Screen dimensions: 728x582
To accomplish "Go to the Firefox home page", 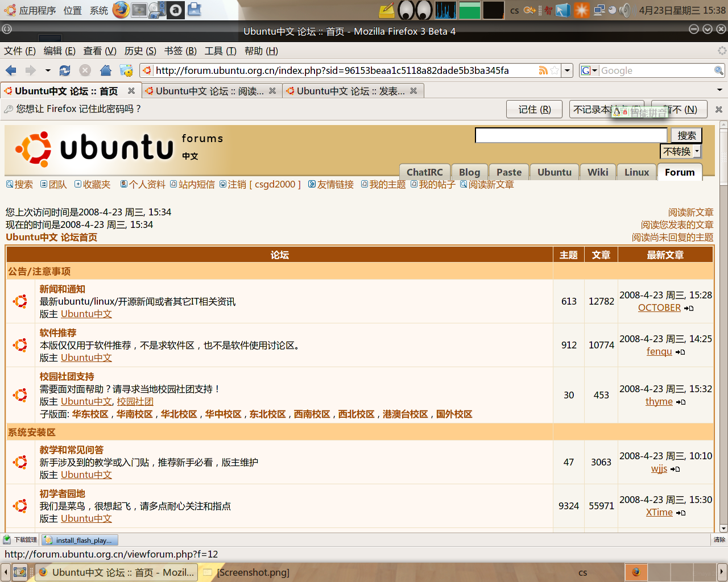I will click(106, 70).
